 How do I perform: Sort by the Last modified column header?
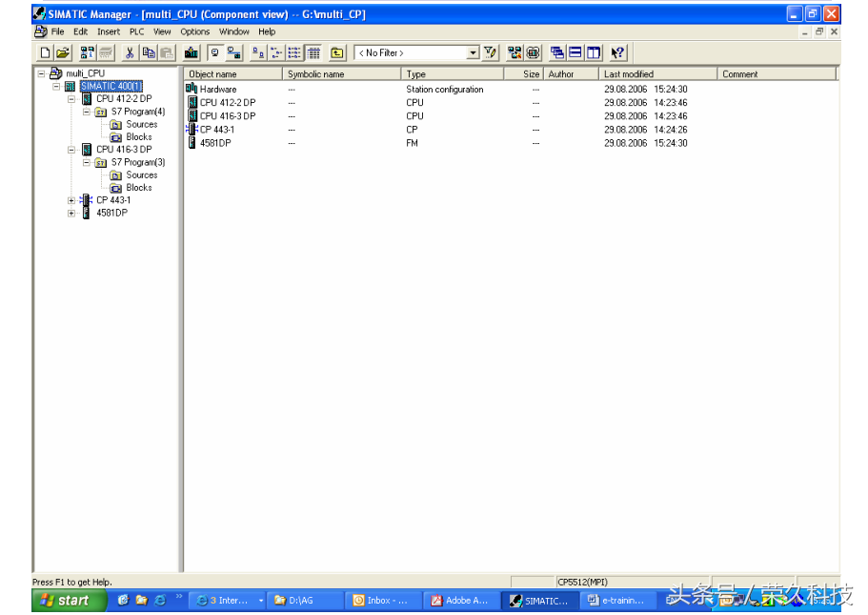[629, 74]
